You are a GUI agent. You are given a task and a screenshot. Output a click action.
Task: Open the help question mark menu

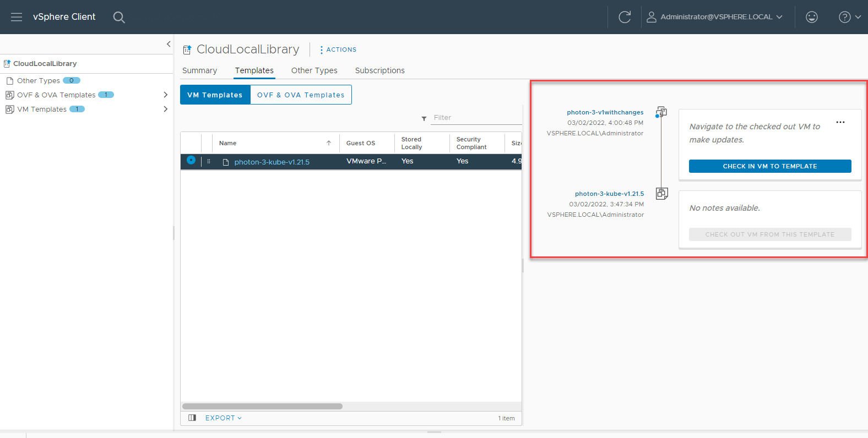coord(850,17)
